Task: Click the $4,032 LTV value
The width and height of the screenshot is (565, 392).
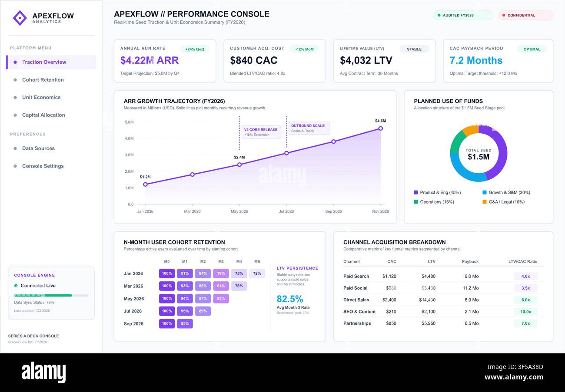Action: coord(366,60)
